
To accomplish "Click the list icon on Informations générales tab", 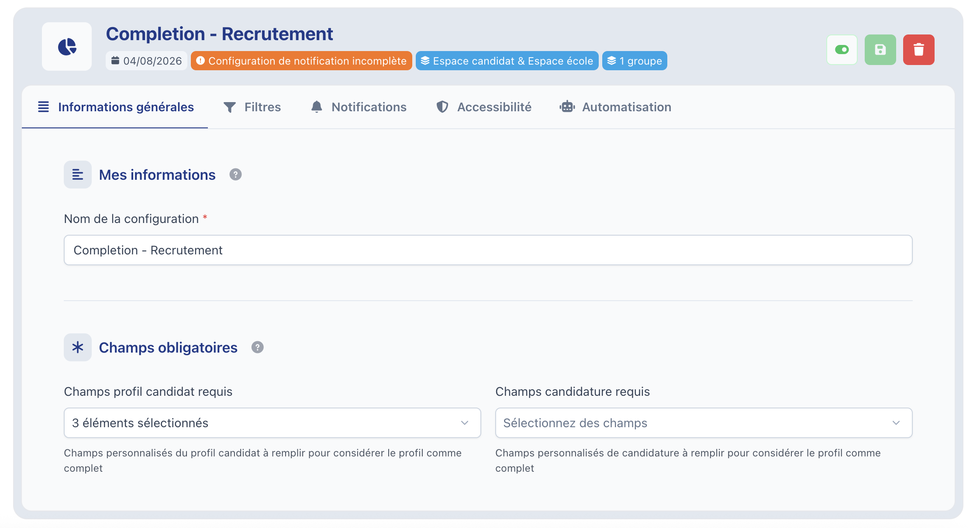I will click(x=43, y=107).
